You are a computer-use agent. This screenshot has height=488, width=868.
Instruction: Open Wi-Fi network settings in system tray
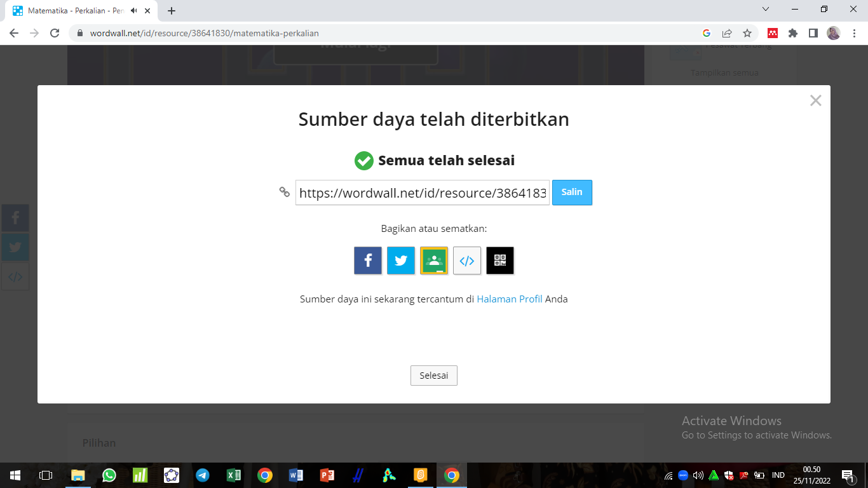[x=668, y=475]
